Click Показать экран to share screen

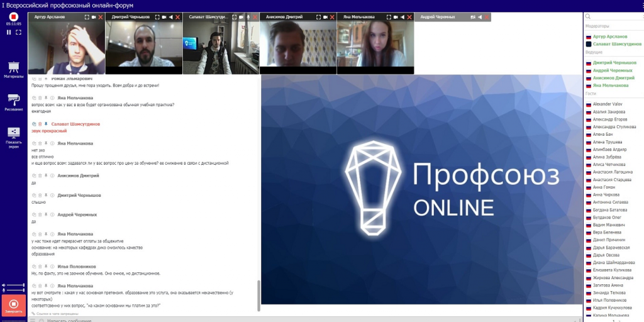coord(14,138)
